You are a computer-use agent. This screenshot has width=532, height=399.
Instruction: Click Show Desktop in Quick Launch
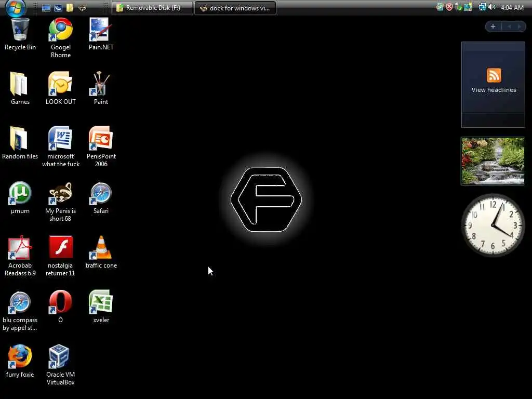click(x=46, y=8)
